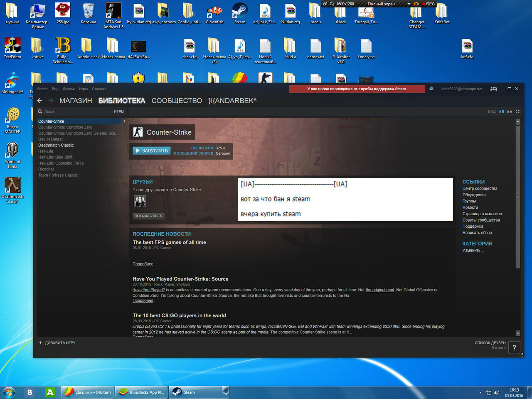Open The best FPS games news headline
The height and width of the screenshot is (399, 532).
click(169, 242)
